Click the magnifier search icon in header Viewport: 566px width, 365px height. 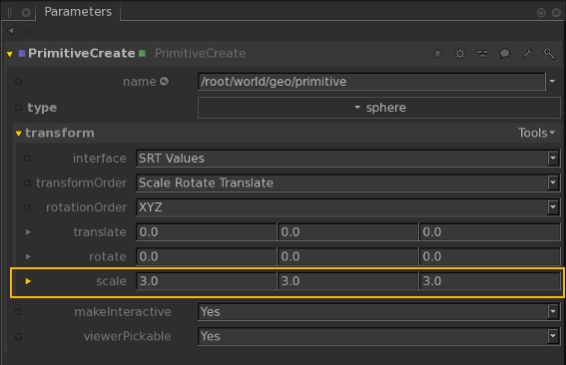coord(549,54)
